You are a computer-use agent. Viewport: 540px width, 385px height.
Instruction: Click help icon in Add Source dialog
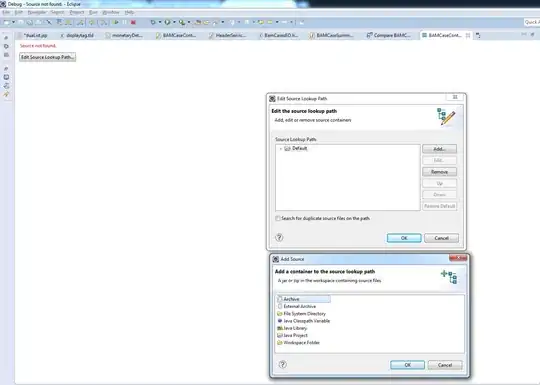click(283, 364)
